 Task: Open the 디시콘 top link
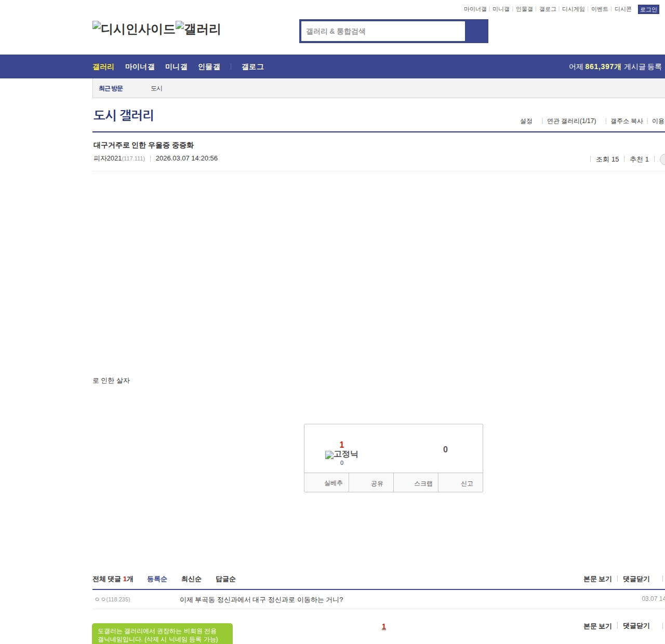click(623, 9)
